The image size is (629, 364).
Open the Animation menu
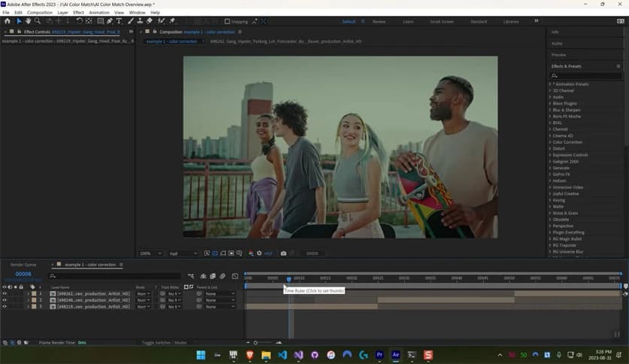tap(99, 13)
